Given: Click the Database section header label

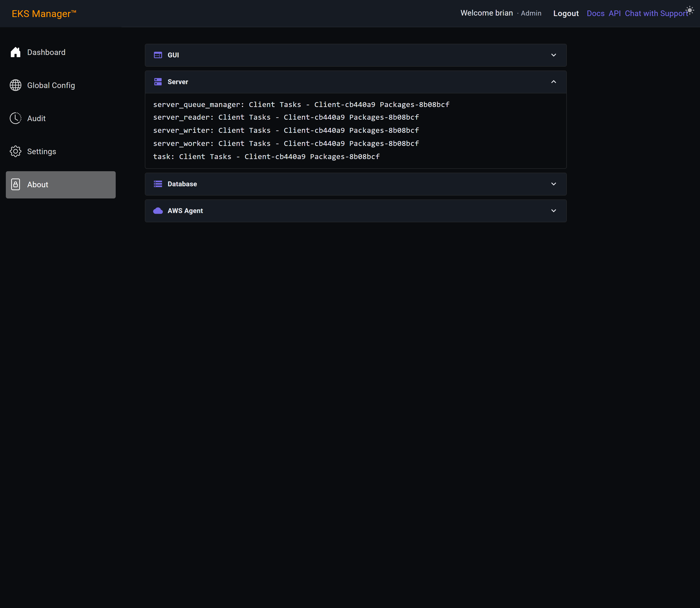Looking at the screenshot, I should [x=182, y=184].
